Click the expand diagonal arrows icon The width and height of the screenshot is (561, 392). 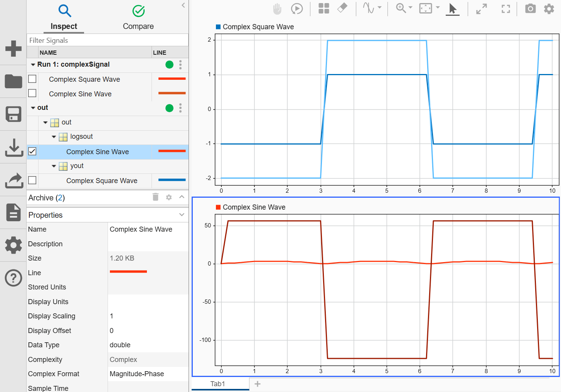tap(482, 8)
